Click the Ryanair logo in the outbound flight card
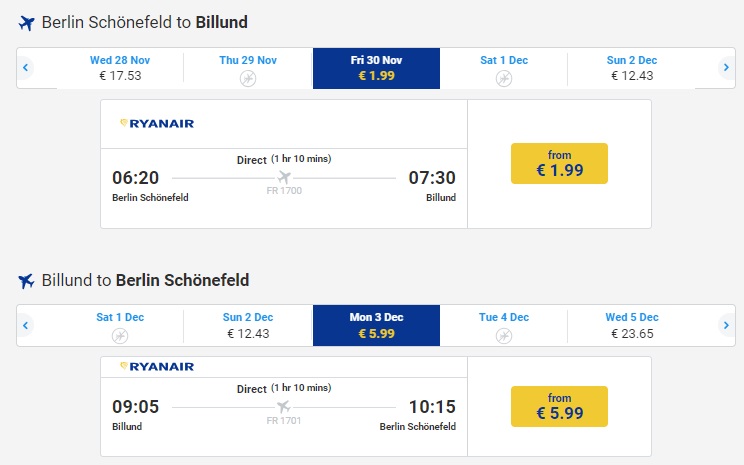Screen dimensions: 744x465 [x=157, y=123]
